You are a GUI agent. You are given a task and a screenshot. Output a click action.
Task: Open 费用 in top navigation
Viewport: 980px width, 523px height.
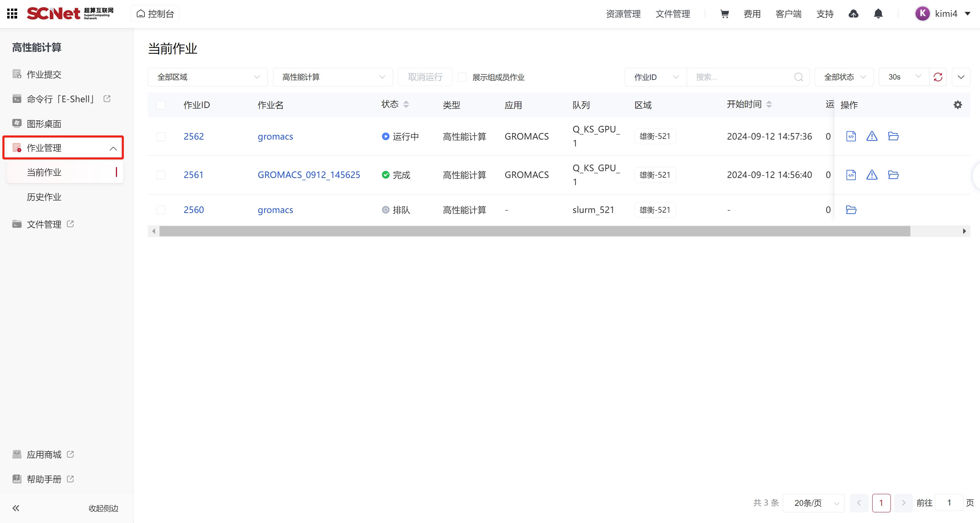click(x=752, y=14)
